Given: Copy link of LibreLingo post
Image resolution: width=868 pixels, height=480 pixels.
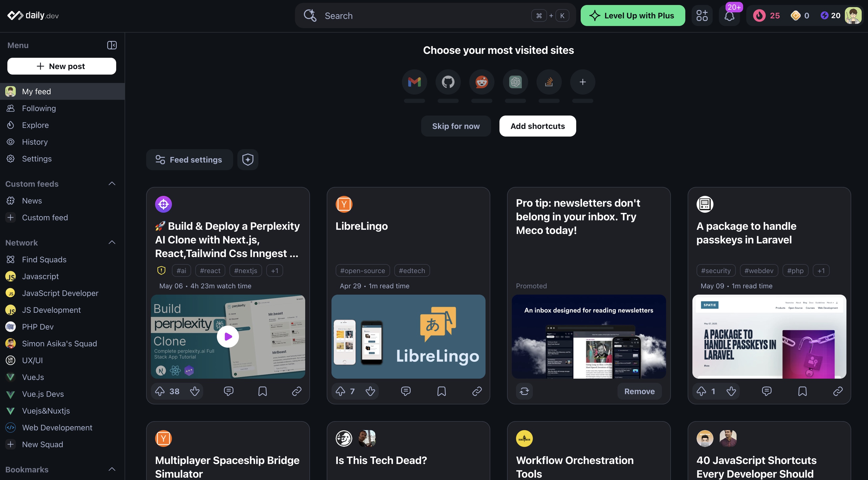Looking at the screenshot, I should click(477, 391).
